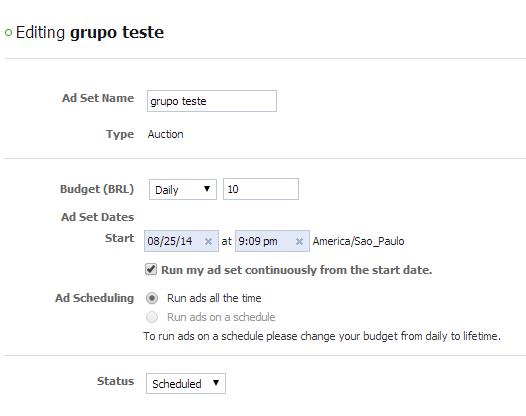Open the Daily budget type dropdown
This screenshot has width=526, height=416.
point(183,190)
